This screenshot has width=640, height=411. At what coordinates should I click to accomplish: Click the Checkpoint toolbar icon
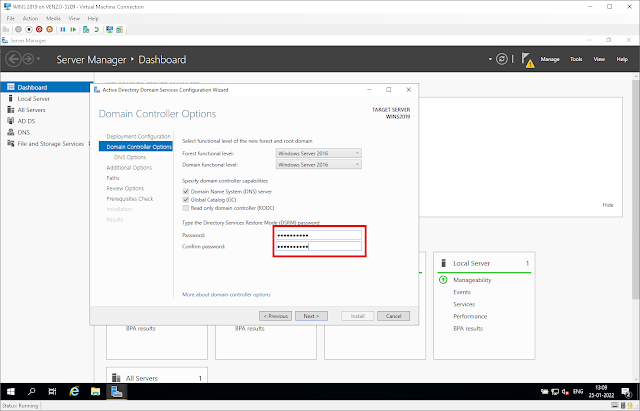coord(86,29)
